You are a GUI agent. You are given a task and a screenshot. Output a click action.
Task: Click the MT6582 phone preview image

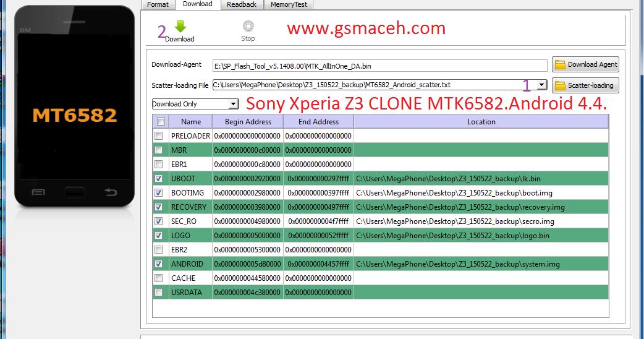tap(74, 106)
